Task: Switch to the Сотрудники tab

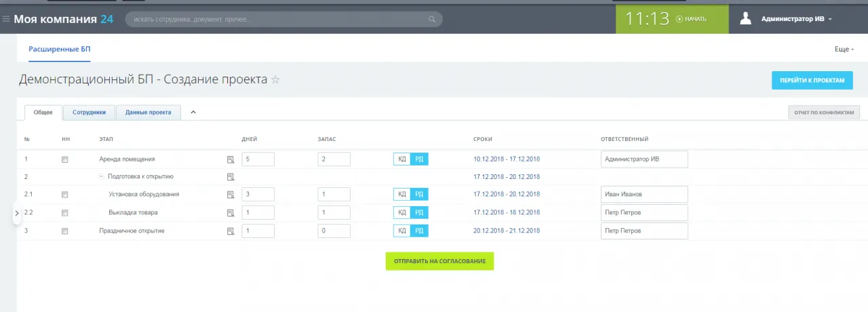Action: click(89, 113)
